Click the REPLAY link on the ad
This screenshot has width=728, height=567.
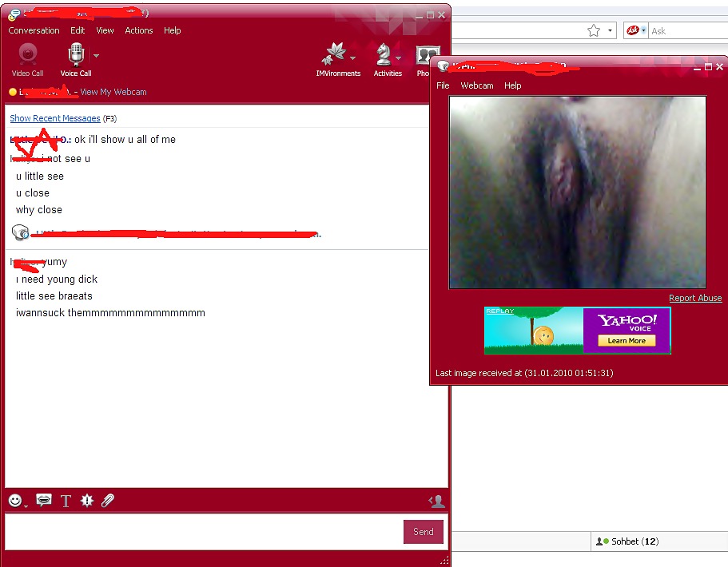tap(500, 311)
